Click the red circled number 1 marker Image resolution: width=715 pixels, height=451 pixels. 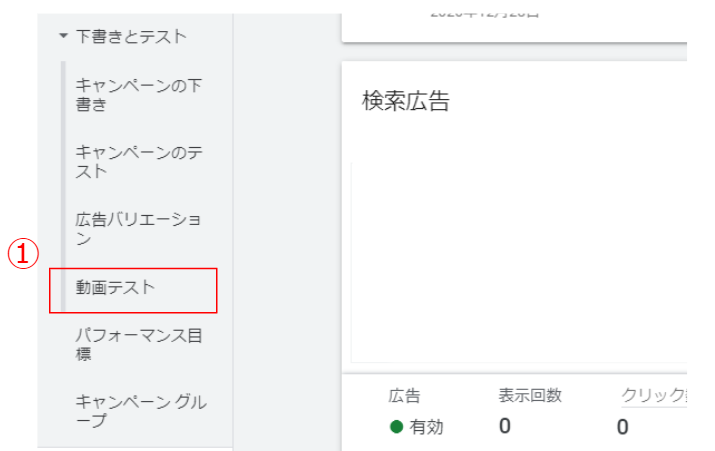click(23, 255)
